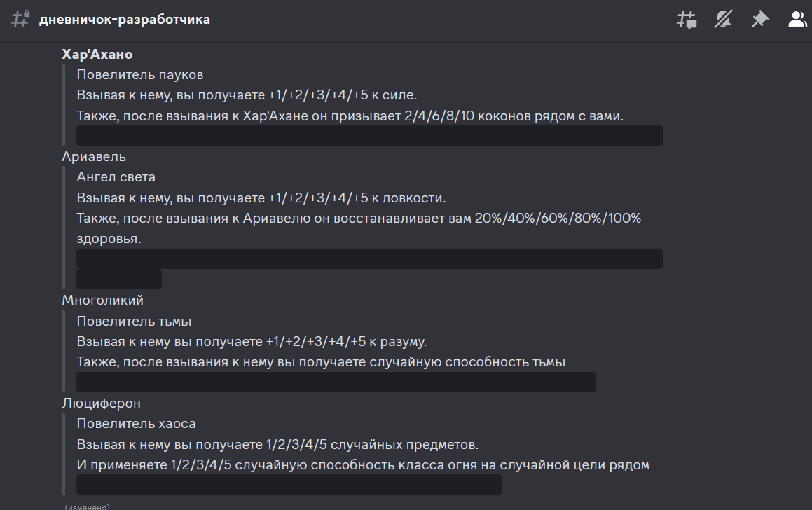Click the Многоликий heading text
Image resolution: width=812 pixels, height=510 pixels.
pyautogui.click(x=102, y=301)
